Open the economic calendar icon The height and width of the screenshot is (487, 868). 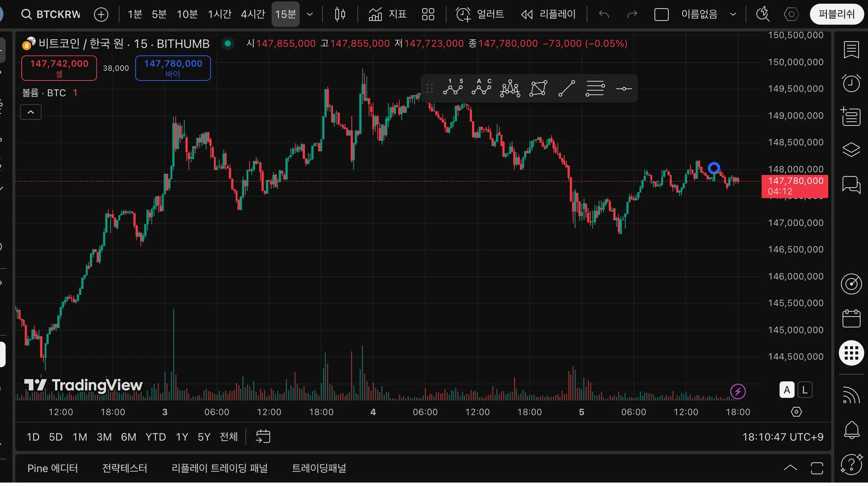coord(851,318)
